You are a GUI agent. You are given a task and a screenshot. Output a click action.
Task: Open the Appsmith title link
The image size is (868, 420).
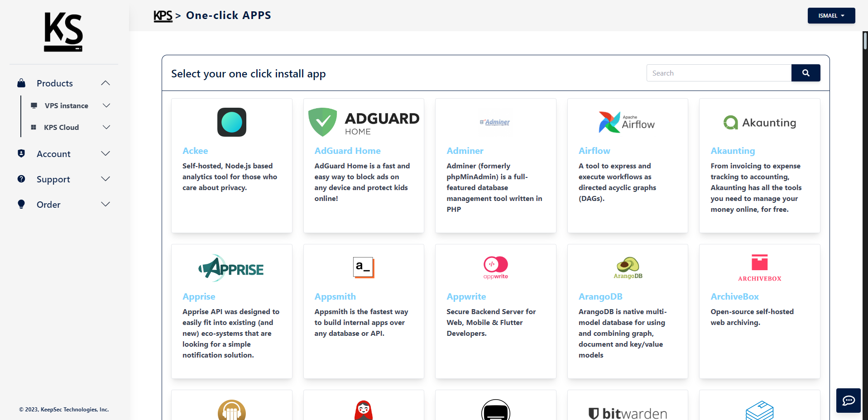(x=335, y=296)
